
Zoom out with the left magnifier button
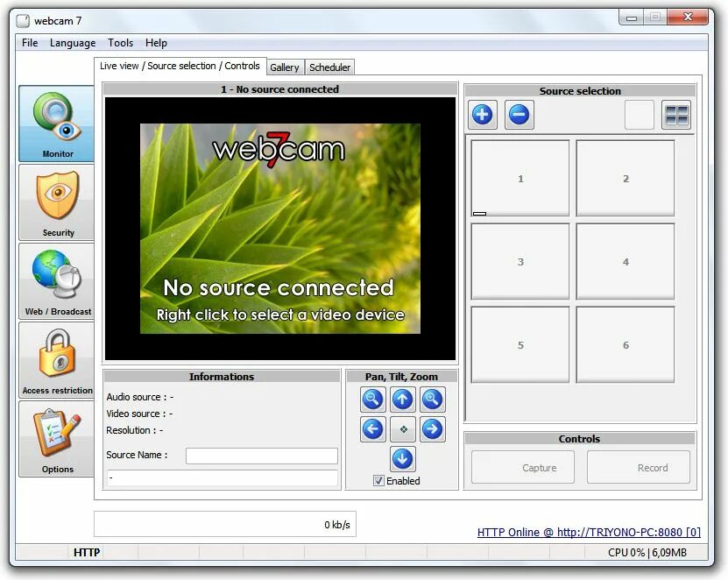click(x=373, y=400)
